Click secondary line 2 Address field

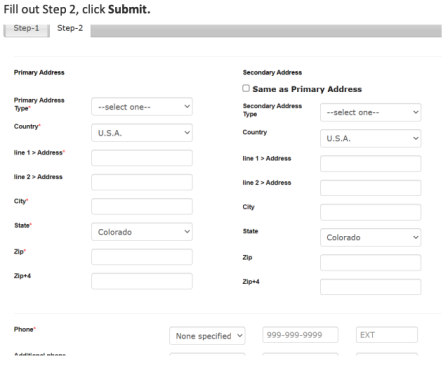371,188
